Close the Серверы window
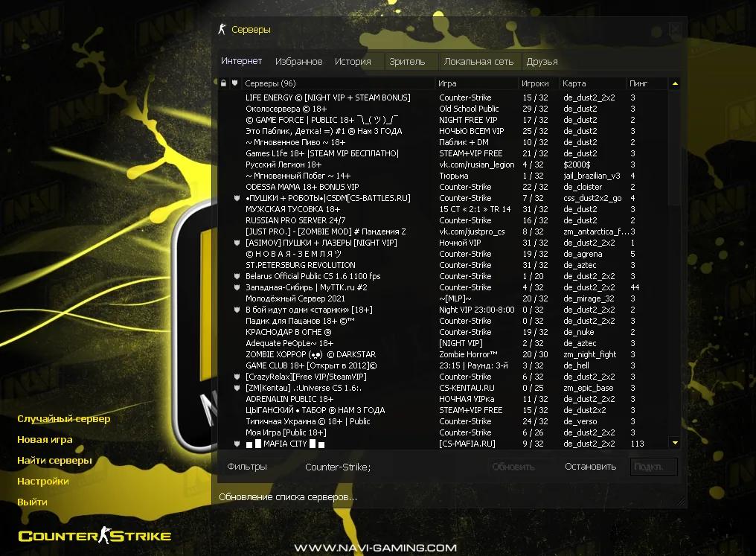 pos(676,29)
